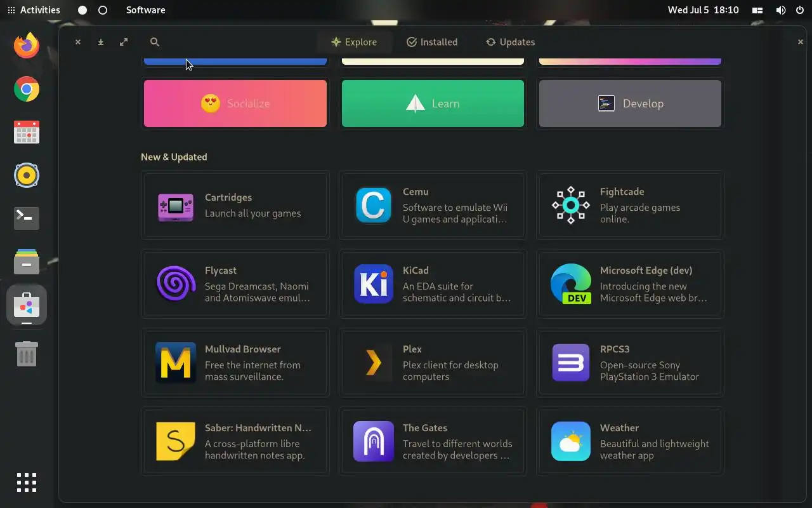Open the Develop category
Image resolution: width=812 pixels, height=508 pixels.
(x=630, y=104)
